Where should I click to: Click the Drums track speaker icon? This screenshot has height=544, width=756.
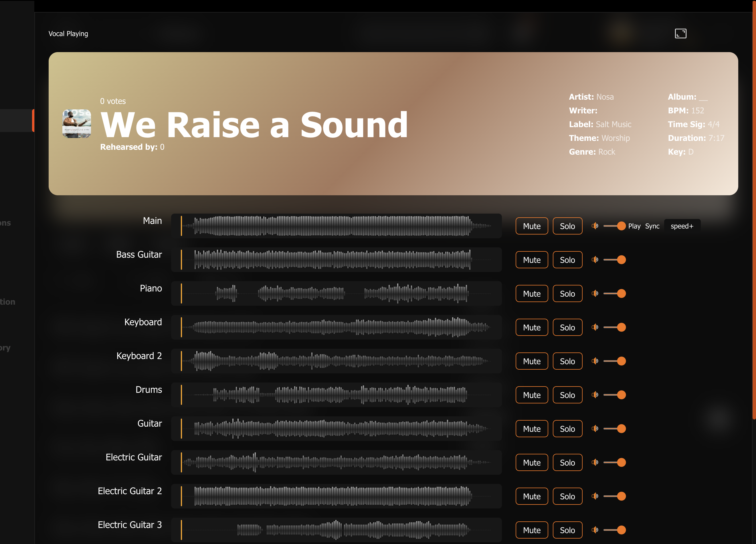(595, 395)
